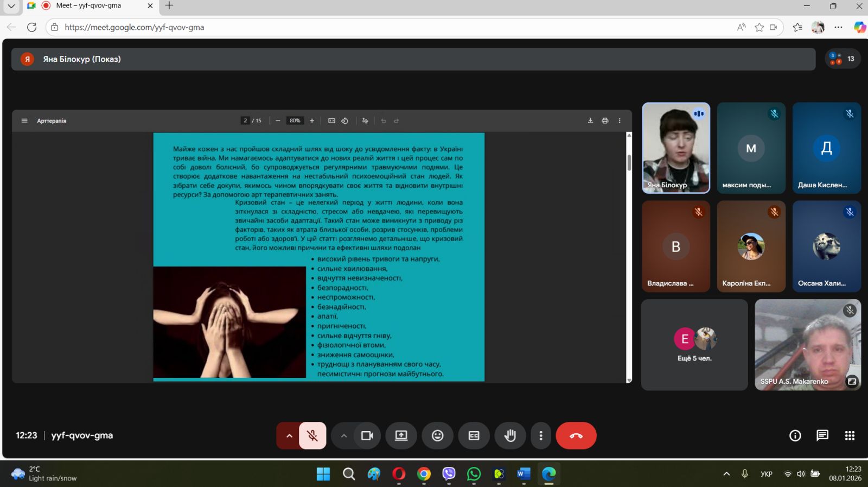Start screen sharing with present button
This screenshot has width=868, height=487.
pyautogui.click(x=401, y=435)
